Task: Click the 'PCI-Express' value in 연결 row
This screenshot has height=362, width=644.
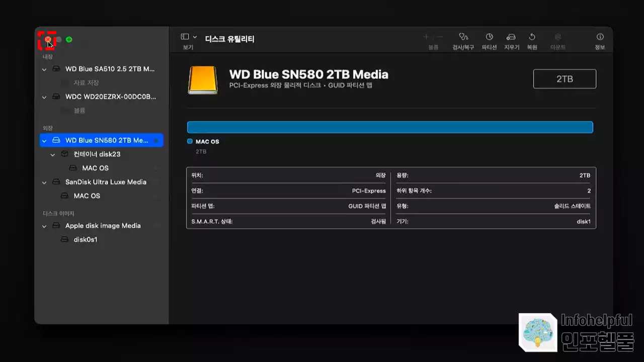Action: (x=369, y=191)
